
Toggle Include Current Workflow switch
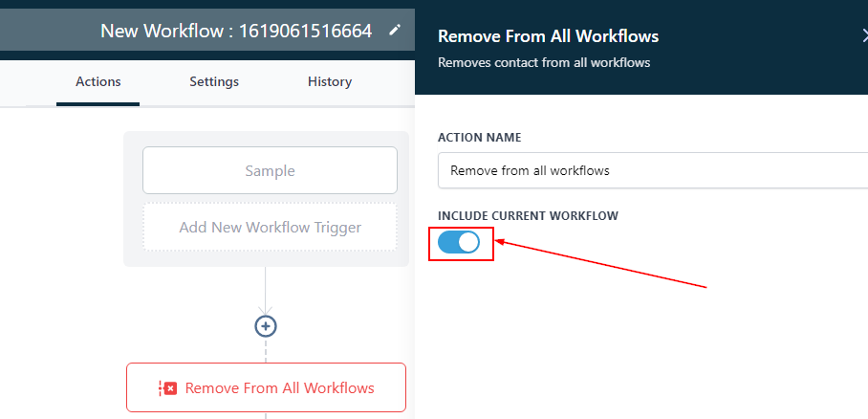[x=459, y=243]
